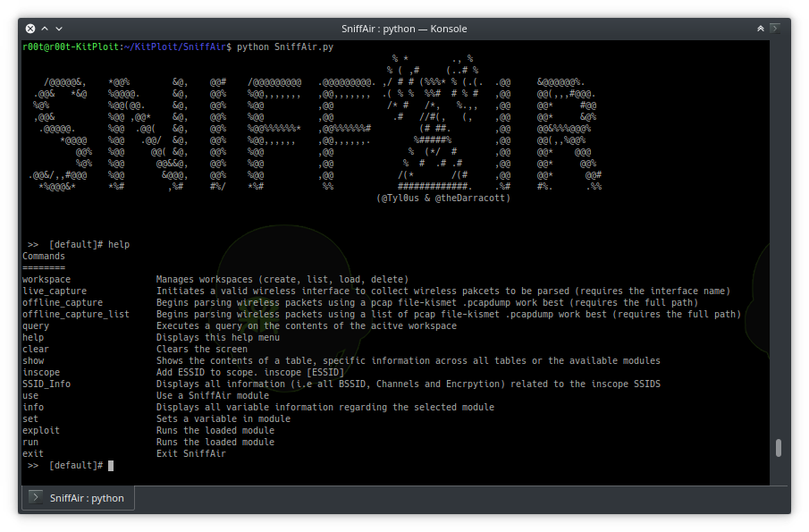Click the "show" command name
The image size is (809, 532).
click(x=33, y=360)
